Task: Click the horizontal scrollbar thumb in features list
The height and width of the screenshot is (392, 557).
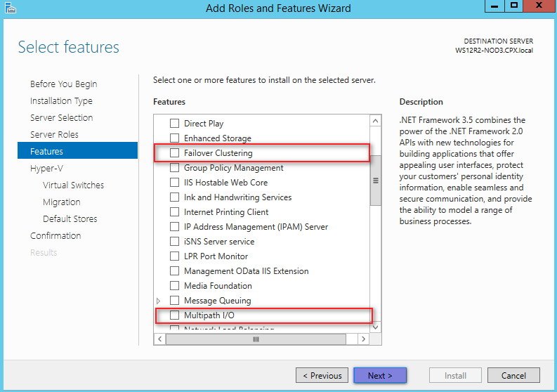Action: [256, 339]
